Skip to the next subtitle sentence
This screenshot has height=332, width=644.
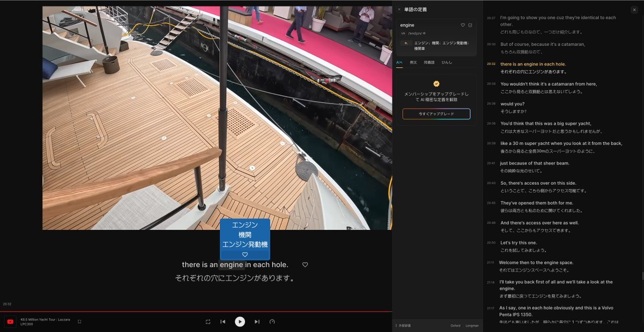[x=257, y=321]
